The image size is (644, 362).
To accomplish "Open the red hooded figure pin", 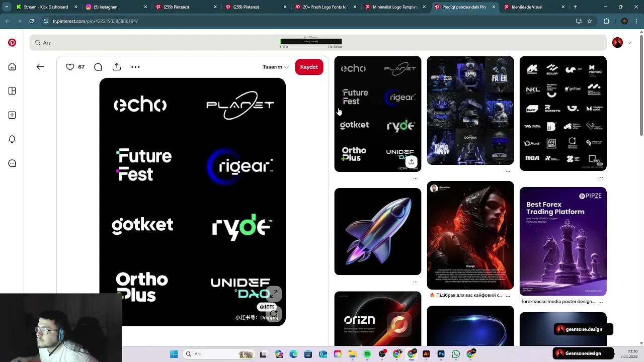I will click(470, 235).
